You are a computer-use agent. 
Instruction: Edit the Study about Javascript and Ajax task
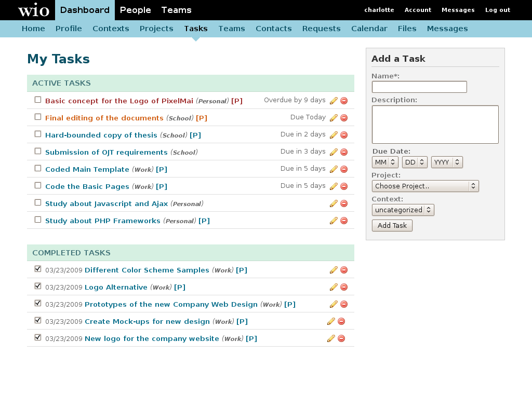click(x=334, y=203)
